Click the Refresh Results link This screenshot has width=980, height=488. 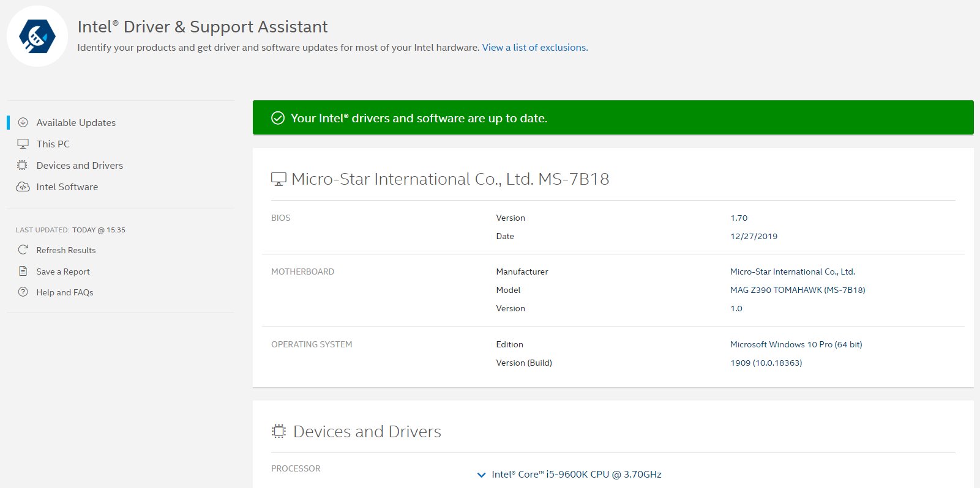click(x=66, y=250)
